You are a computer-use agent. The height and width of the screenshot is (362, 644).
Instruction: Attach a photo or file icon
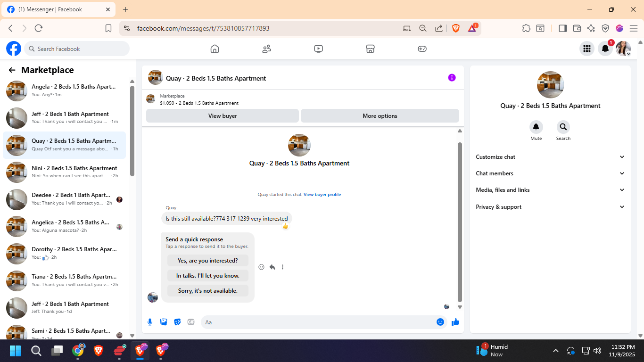(x=164, y=322)
